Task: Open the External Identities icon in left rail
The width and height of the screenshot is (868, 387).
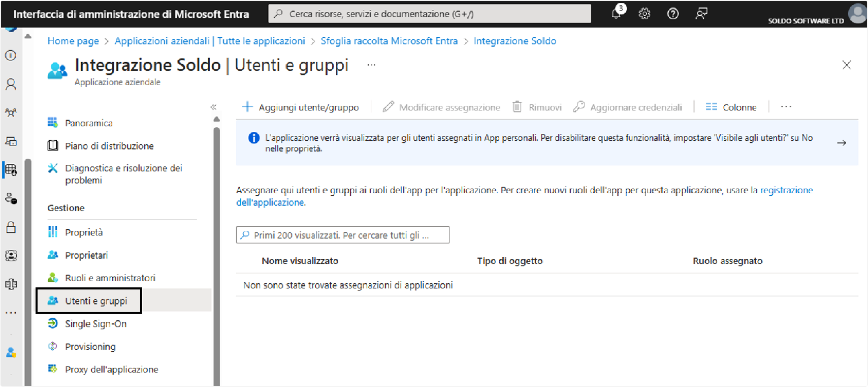Action: point(11,284)
